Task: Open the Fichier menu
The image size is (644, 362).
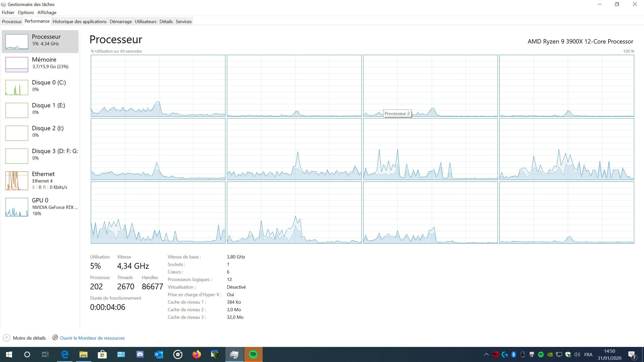Action: point(8,13)
